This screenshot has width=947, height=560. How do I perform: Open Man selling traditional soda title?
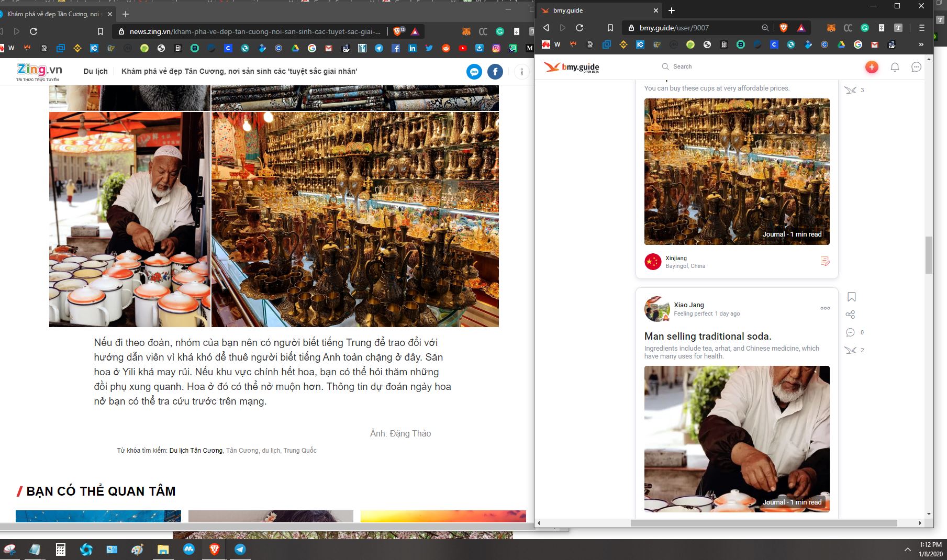(708, 336)
